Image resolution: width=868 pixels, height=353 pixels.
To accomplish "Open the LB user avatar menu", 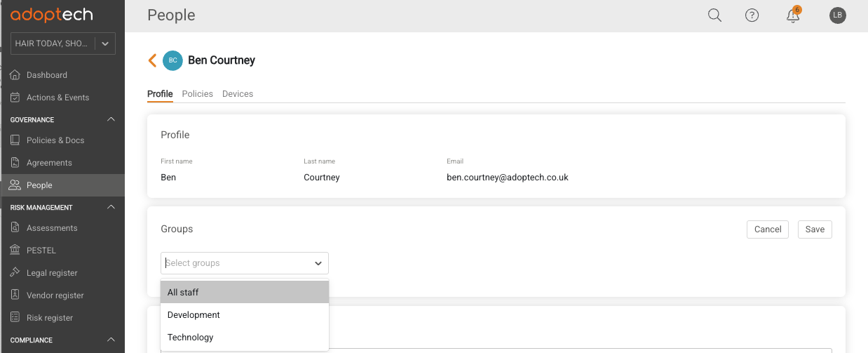I will (838, 15).
